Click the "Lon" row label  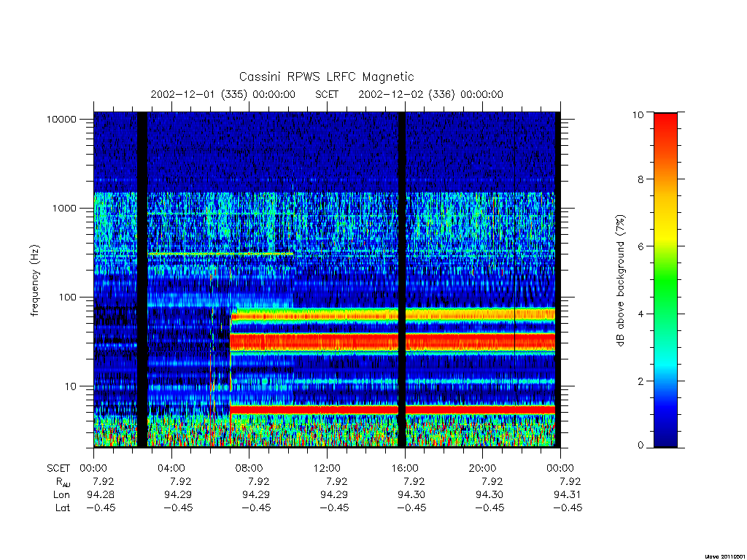tap(61, 495)
